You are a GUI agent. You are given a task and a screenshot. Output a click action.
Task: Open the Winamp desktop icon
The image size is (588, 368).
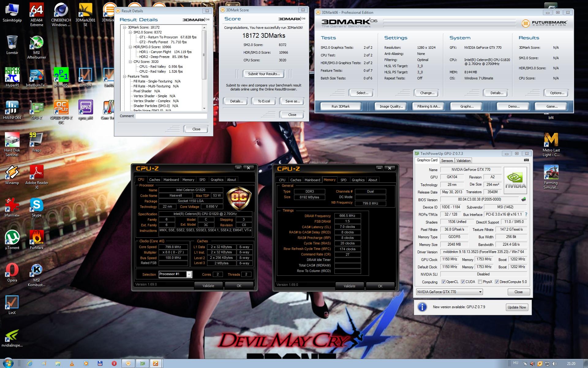click(12, 175)
